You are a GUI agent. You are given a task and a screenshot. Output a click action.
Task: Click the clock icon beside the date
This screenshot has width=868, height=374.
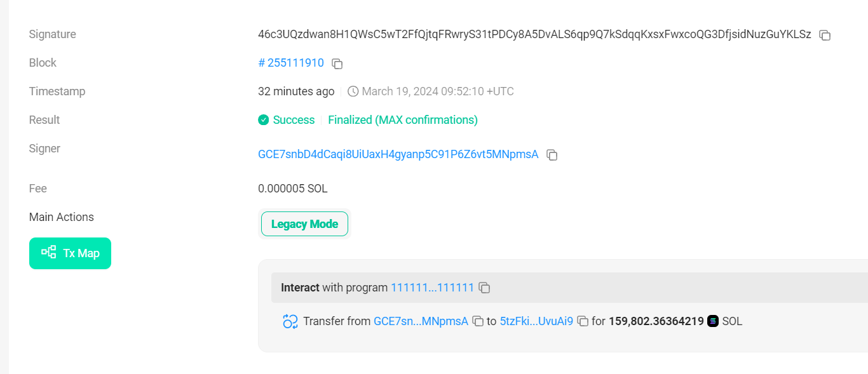(x=353, y=91)
